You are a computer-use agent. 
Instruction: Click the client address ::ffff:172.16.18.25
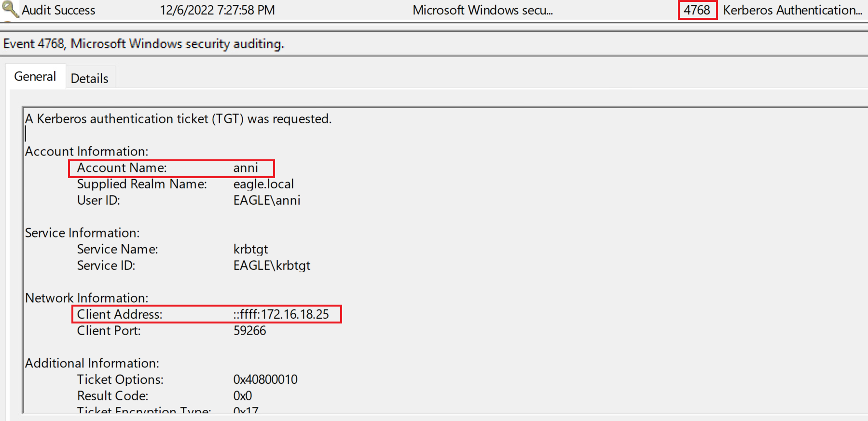[281, 314]
